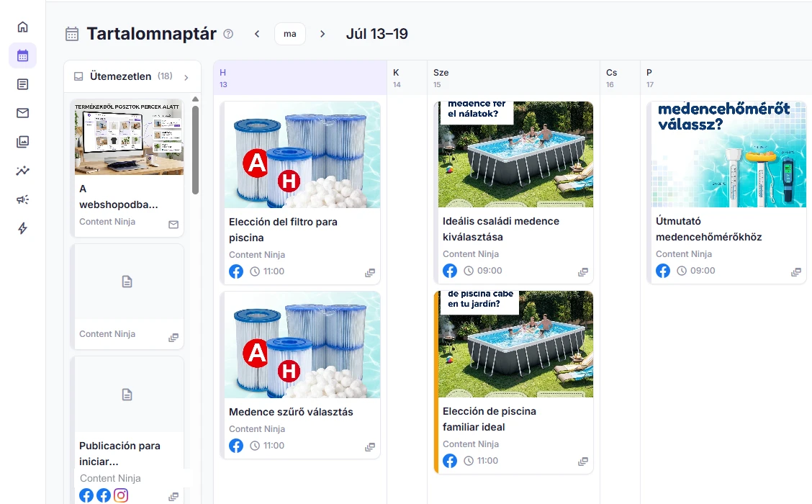Click Facebook icon on 'Útmutató medencehőmérőkhöz' card
Screen dimensions: 812x504
pos(663,271)
